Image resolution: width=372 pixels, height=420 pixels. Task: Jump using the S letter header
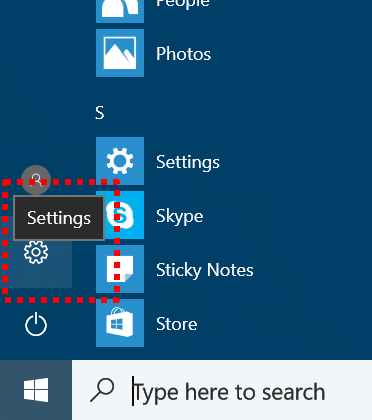click(x=100, y=113)
